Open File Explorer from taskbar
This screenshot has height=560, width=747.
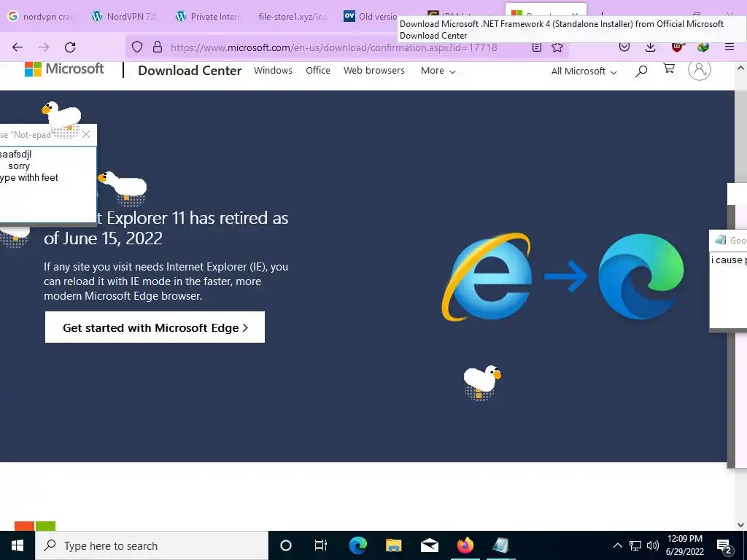pos(393,545)
